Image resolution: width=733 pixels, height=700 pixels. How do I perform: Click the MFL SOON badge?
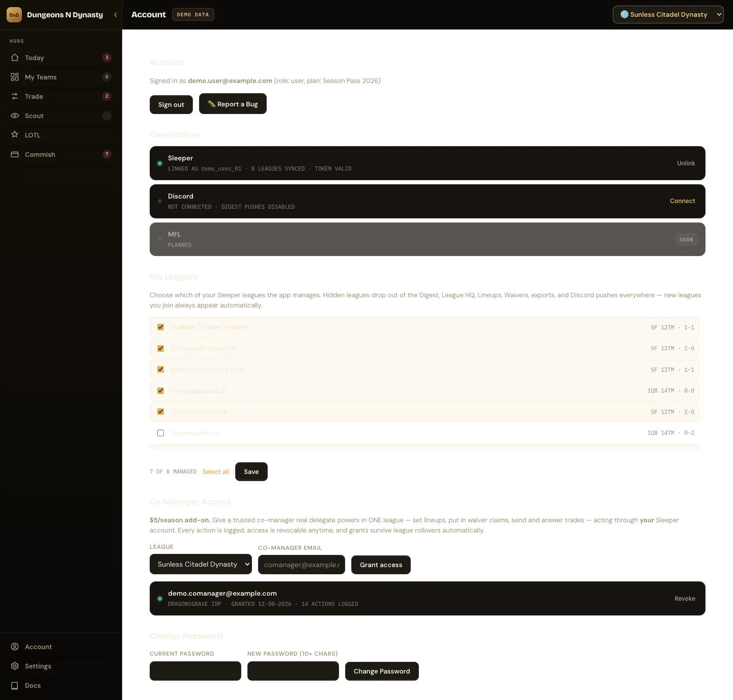pos(686,239)
